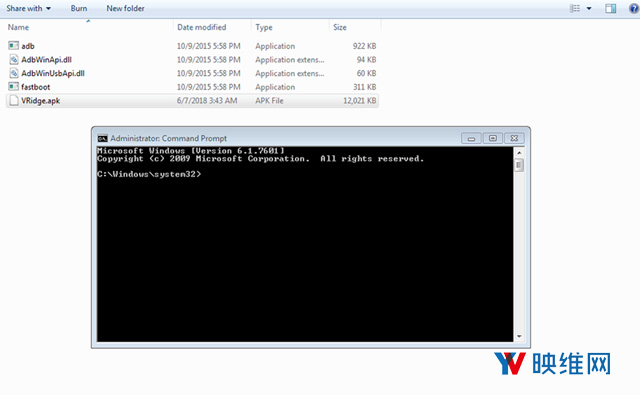Select the adb application icon
Image resolution: width=640 pixels, height=395 pixels.
point(13,46)
